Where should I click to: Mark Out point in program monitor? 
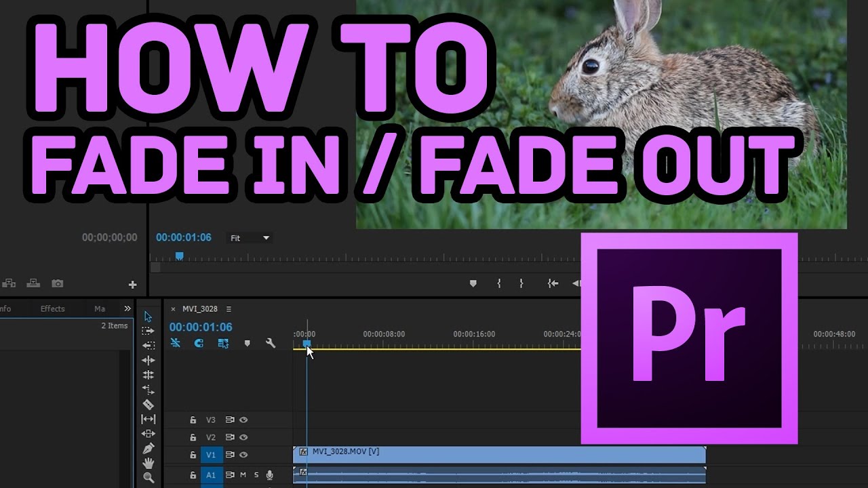pos(521,283)
